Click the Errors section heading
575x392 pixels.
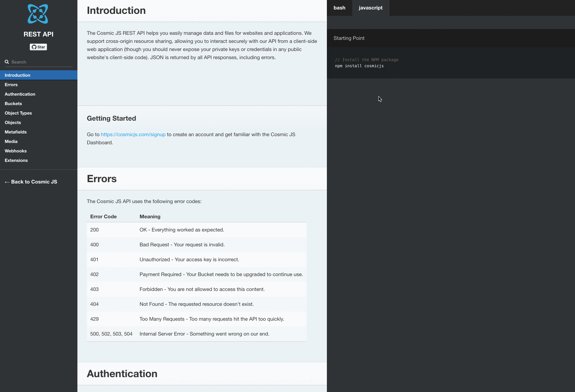pyautogui.click(x=102, y=179)
